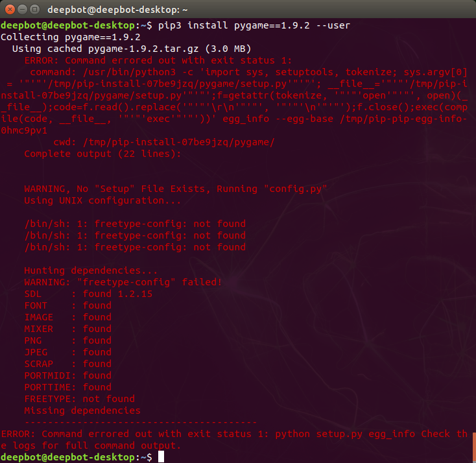Click 'FREETYPE: not found' line
476x463 pixels.
pos(80,399)
